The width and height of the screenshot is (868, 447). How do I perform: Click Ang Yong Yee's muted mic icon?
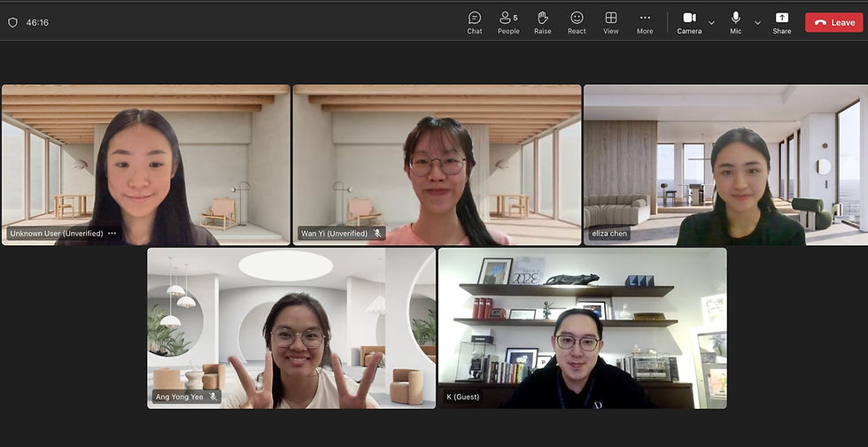213,397
